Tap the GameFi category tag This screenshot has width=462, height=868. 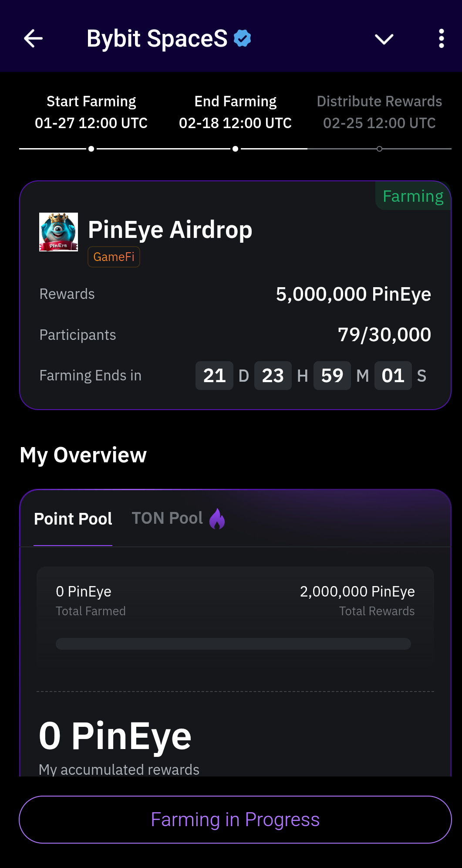(x=114, y=257)
